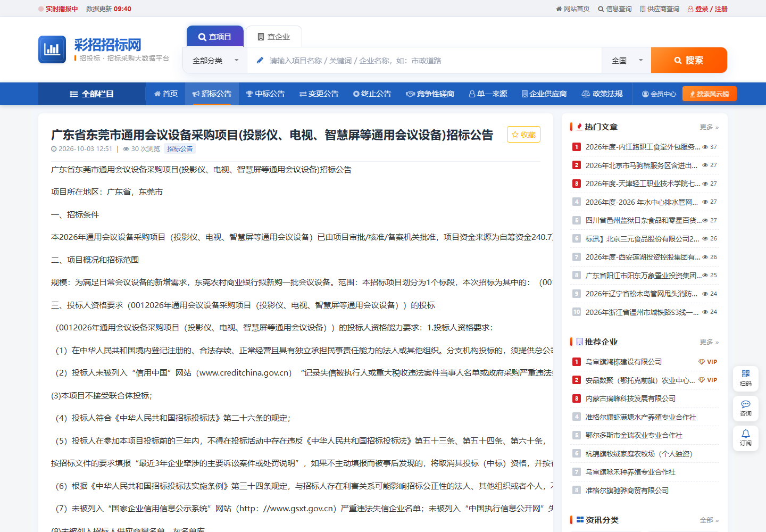Switch to the 查企业 tab

[x=274, y=36]
